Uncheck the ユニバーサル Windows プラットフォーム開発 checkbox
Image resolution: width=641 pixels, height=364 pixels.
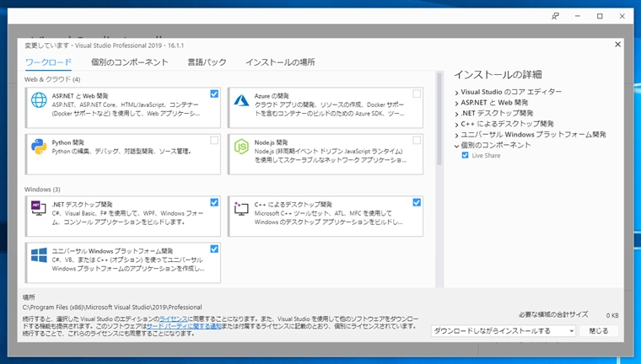point(214,249)
